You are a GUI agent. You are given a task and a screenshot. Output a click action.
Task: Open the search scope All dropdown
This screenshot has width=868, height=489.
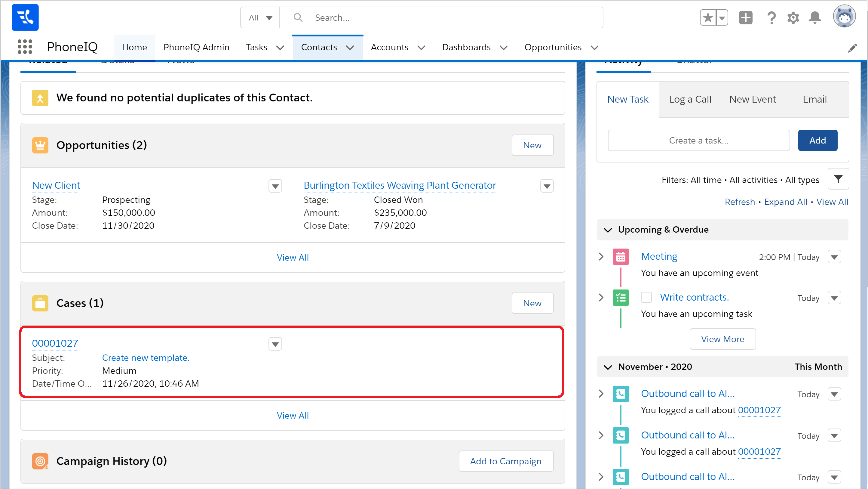[260, 17]
